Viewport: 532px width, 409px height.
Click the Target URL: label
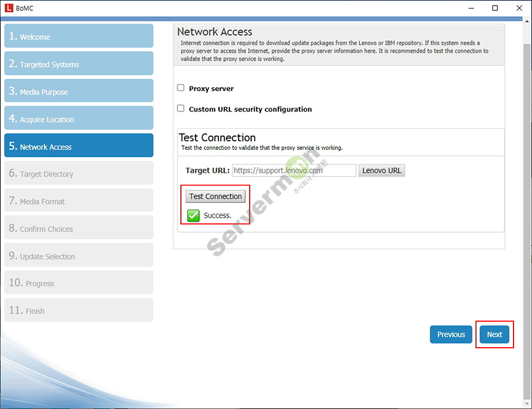(x=207, y=170)
